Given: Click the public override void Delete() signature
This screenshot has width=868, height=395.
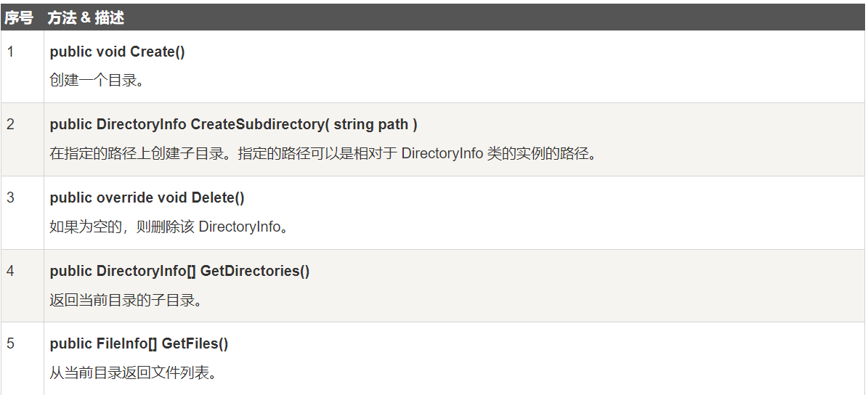Looking at the screenshot, I should (147, 197).
